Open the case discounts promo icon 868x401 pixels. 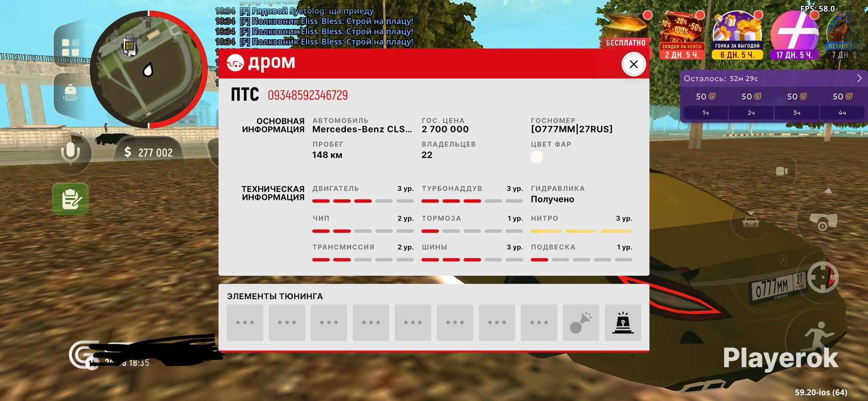pyautogui.click(x=682, y=36)
